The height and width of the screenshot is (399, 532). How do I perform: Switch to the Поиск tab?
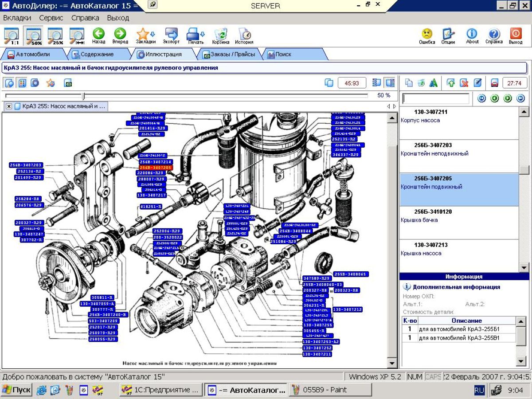point(294,55)
